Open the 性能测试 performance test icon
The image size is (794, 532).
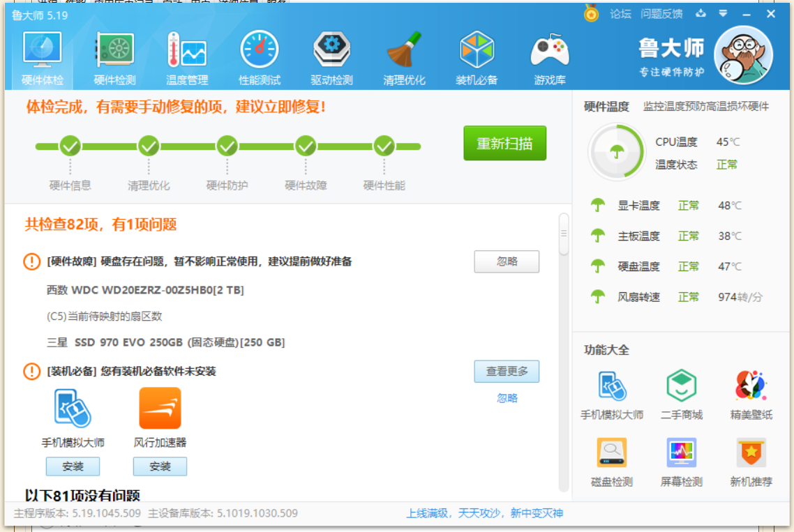(260, 50)
